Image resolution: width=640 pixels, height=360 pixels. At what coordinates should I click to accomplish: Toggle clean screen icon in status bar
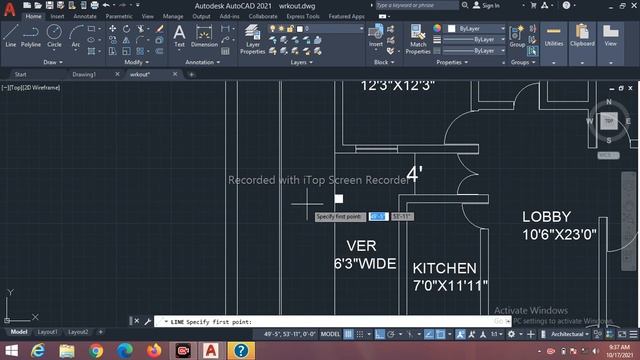click(x=622, y=334)
